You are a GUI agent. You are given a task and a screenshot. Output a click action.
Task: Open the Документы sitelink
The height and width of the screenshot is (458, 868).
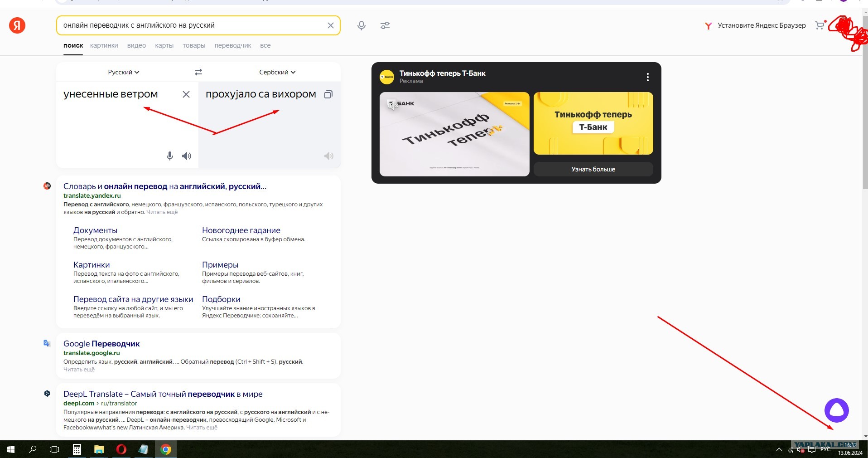pyautogui.click(x=95, y=230)
